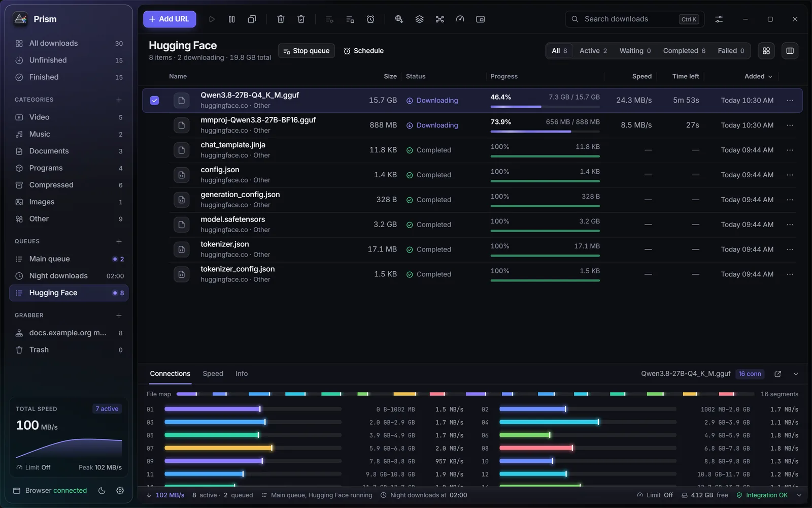Click progress bar of mmproj-Qwen3.8-27B-BF16.gguf
The height and width of the screenshot is (508, 812).
tap(545, 132)
